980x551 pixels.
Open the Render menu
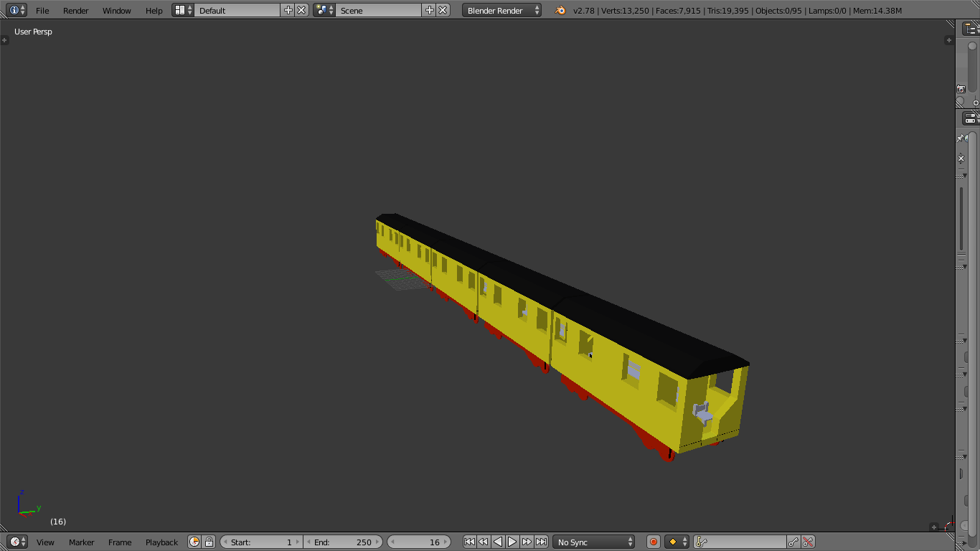[75, 10]
